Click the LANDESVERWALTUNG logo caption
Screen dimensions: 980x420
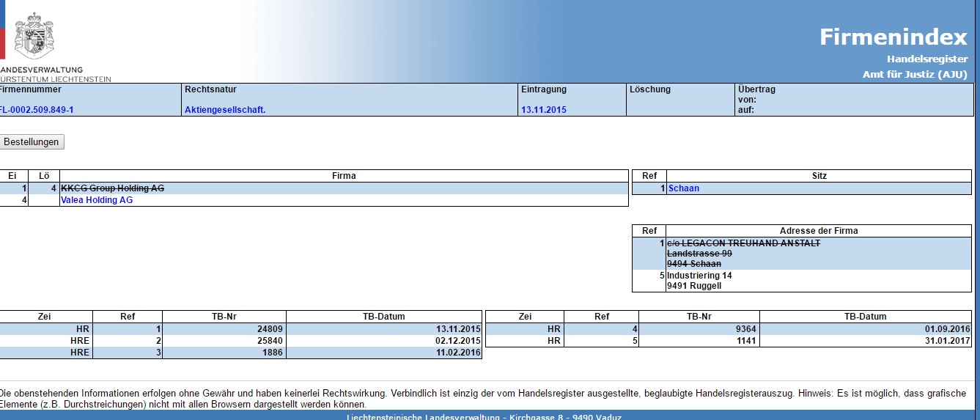[42, 69]
